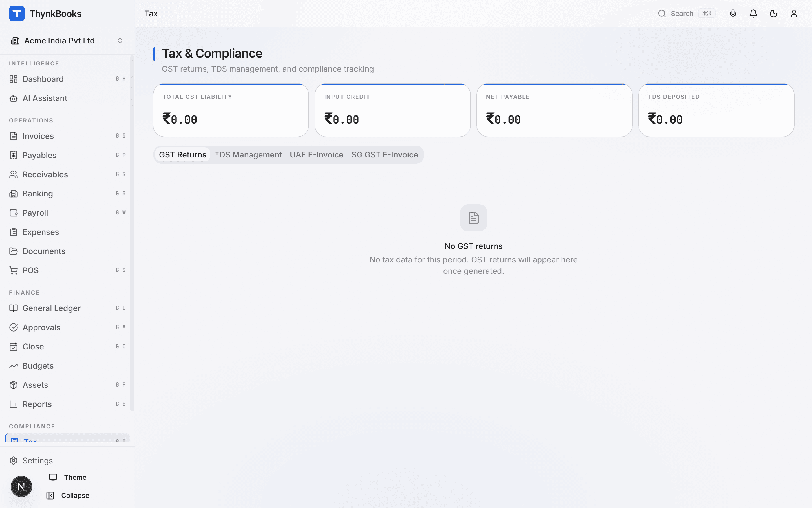
Task: Click the Reports bar chart icon
Action: point(14,404)
